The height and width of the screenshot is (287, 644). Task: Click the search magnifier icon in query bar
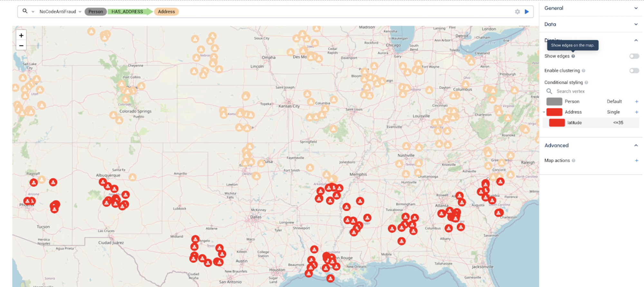tap(25, 11)
